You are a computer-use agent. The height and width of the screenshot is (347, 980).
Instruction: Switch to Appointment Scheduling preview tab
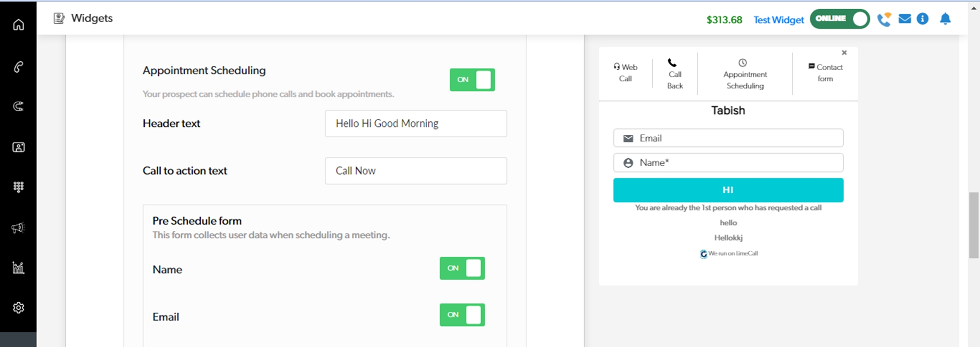point(745,75)
